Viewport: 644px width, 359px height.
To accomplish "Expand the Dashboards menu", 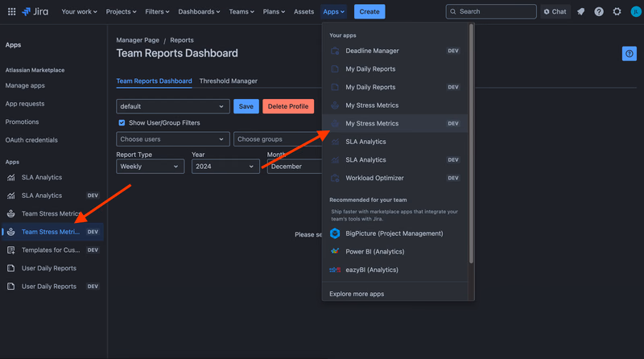I will 199,11.
